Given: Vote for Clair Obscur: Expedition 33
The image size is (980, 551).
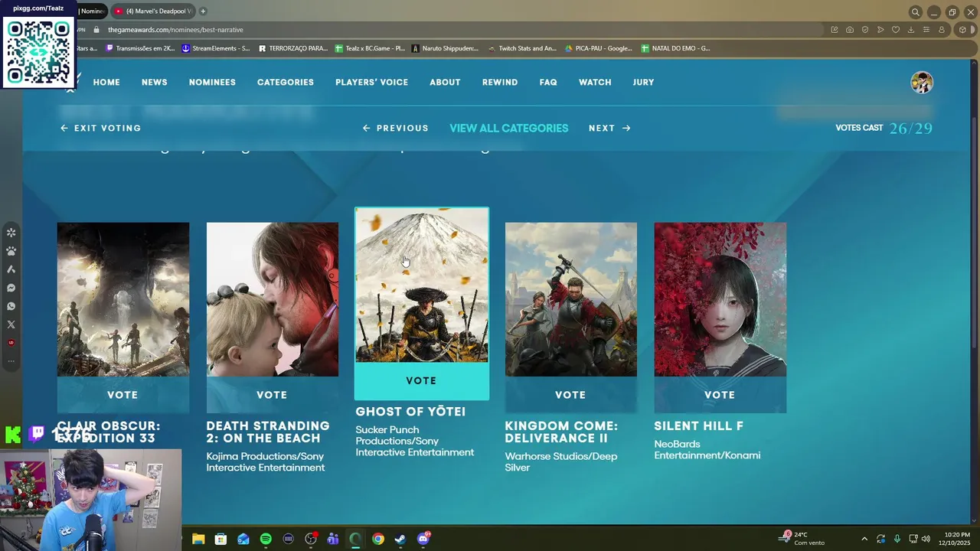Looking at the screenshot, I should pyautogui.click(x=122, y=395).
